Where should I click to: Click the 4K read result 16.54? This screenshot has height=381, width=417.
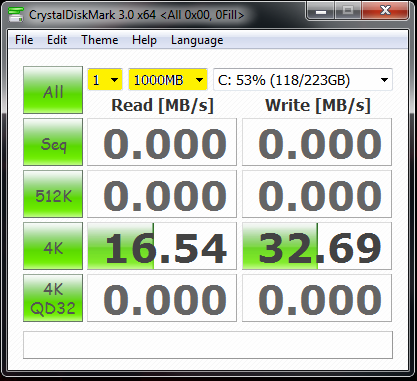[x=162, y=246]
